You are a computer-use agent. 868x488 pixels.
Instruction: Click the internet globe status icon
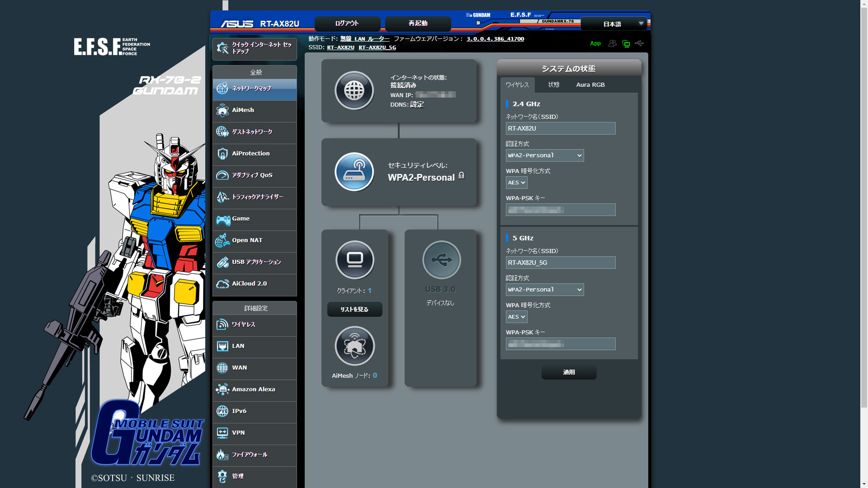pyautogui.click(x=354, y=91)
